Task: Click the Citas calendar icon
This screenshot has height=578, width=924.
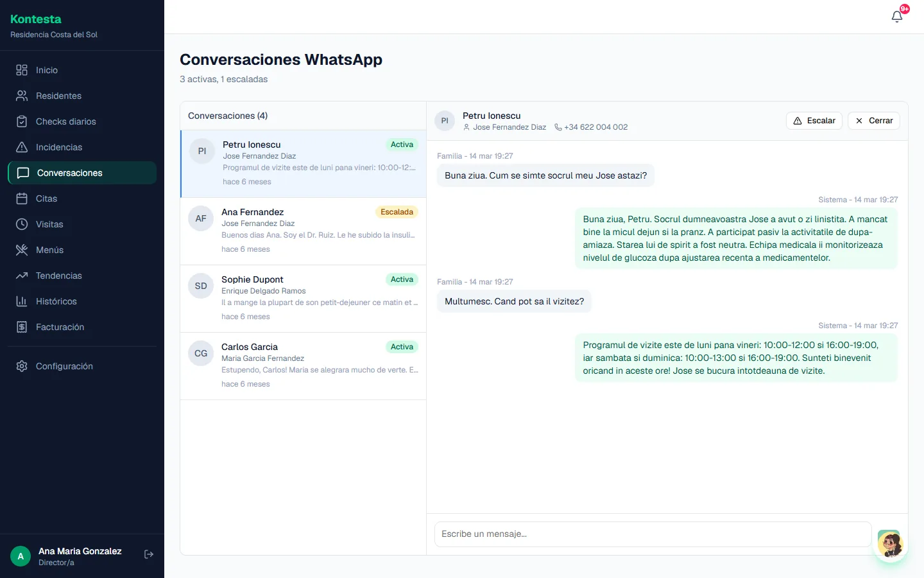Action: click(22, 198)
